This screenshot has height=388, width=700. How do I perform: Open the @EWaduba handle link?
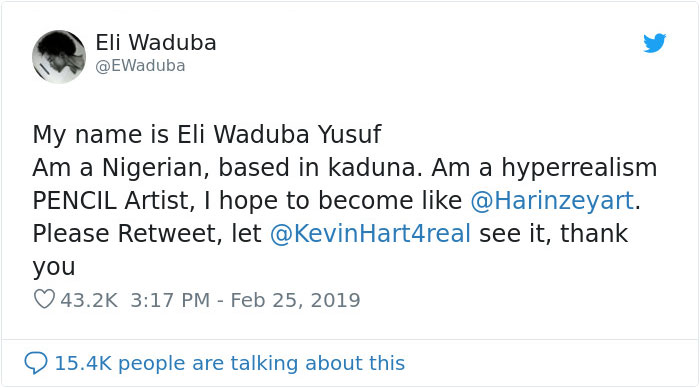[x=140, y=66]
